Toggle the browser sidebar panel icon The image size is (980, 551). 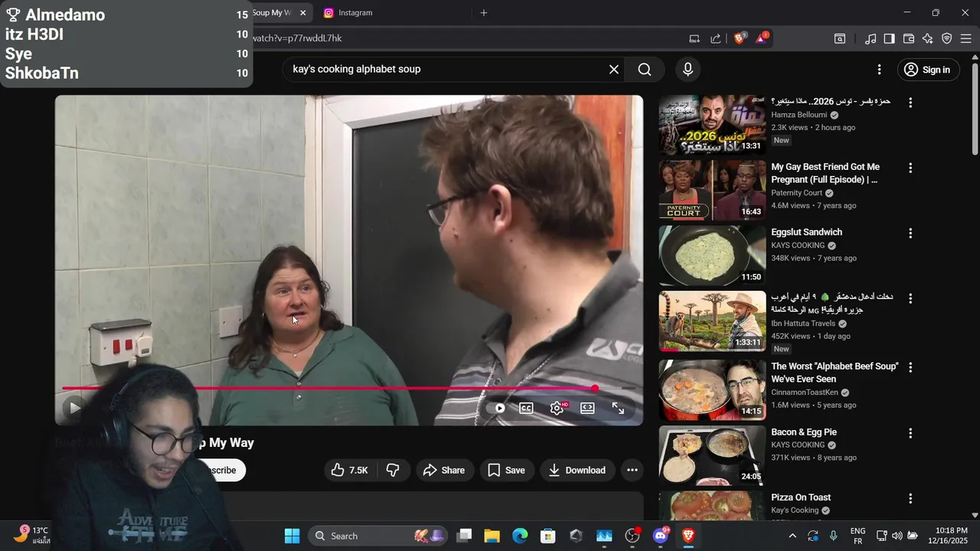(889, 38)
